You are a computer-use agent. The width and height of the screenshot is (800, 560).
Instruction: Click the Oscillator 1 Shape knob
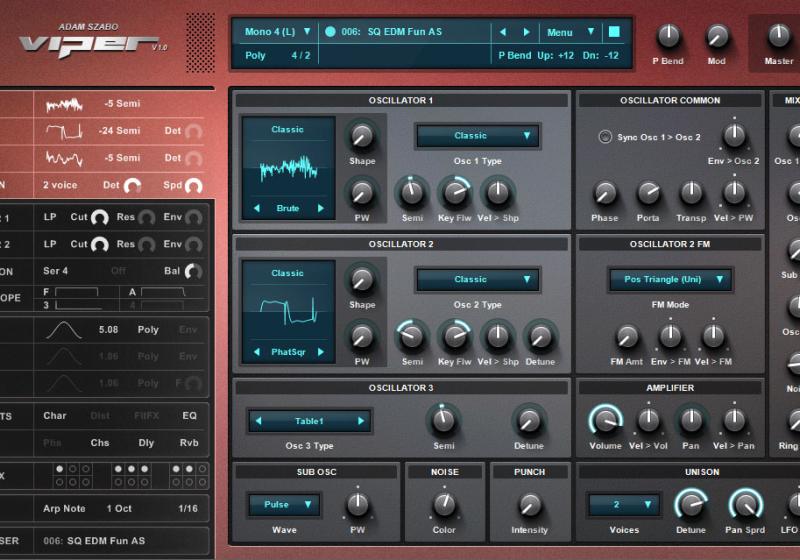click(361, 135)
